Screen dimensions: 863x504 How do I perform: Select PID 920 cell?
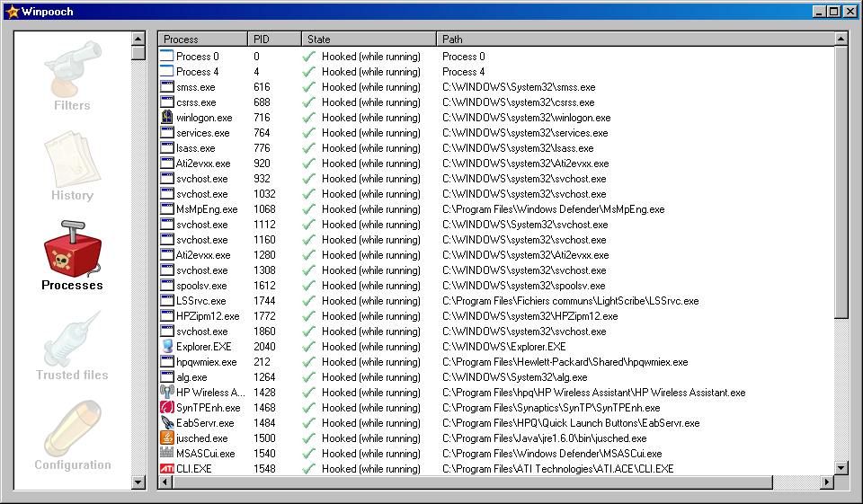[262, 164]
